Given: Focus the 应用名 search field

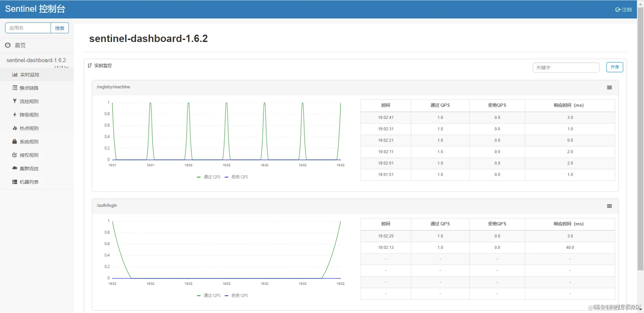Looking at the screenshot, I should click(28, 28).
